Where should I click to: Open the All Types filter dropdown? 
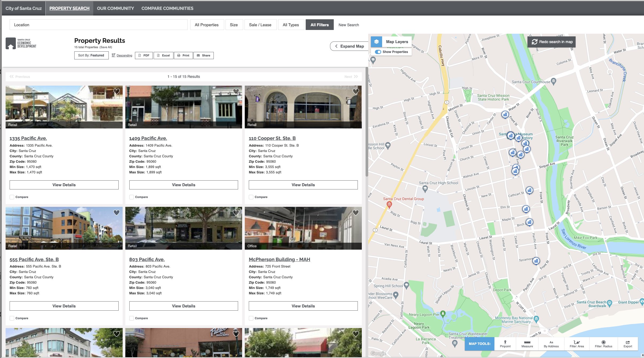coord(291,25)
